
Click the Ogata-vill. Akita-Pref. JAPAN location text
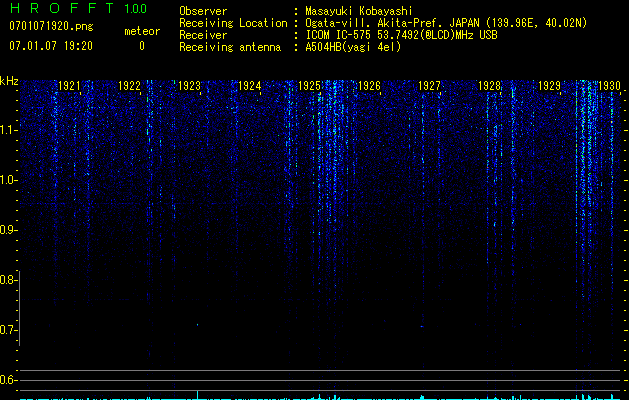pos(446,23)
